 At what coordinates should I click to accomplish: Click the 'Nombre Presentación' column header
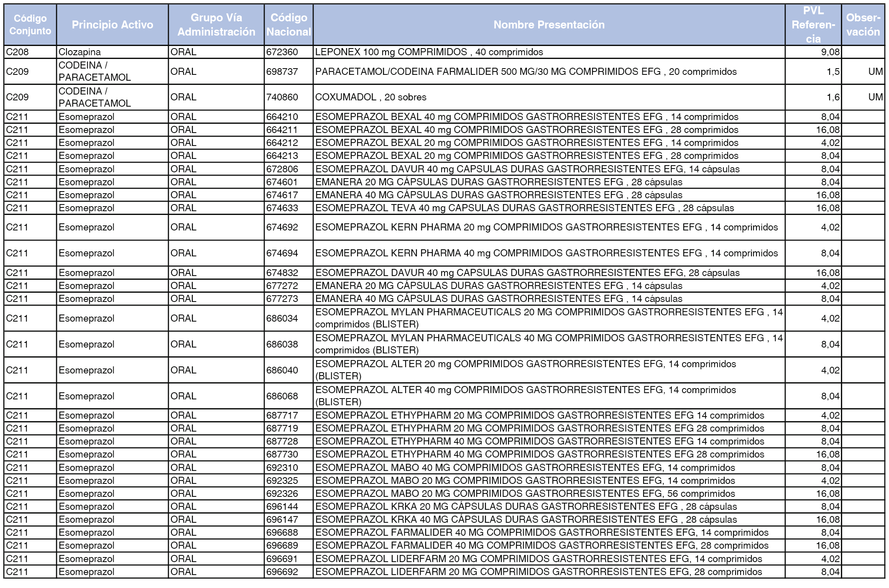tap(549, 25)
